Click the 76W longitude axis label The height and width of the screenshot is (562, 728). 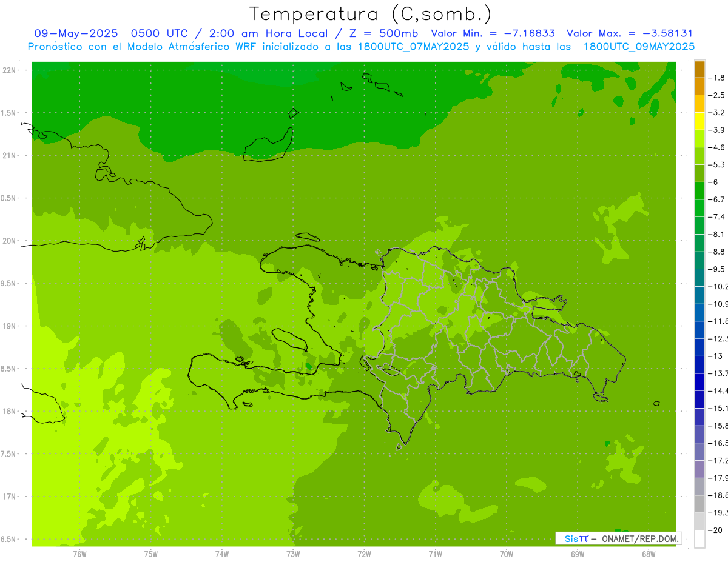[x=79, y=554]
